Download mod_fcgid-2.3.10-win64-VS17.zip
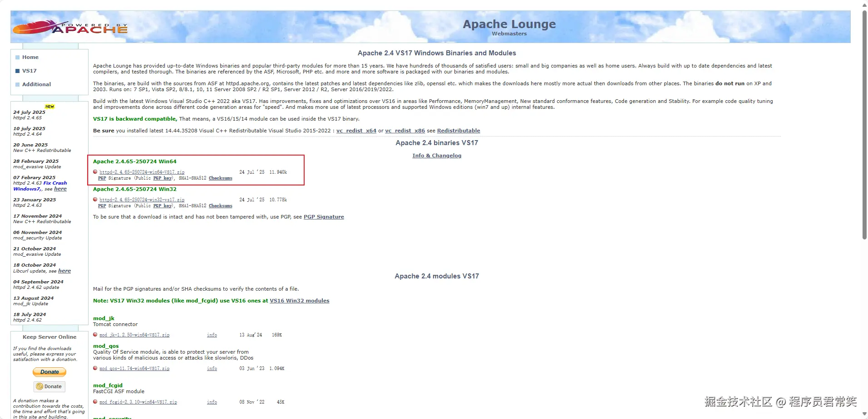The width and height of the screenshot is (868, 419). tap(138, 402)
